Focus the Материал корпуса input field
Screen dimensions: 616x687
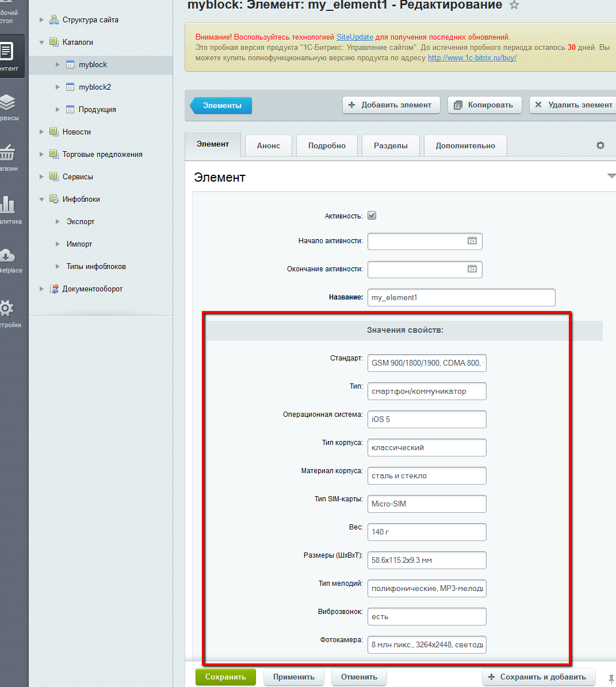point(427,475)
